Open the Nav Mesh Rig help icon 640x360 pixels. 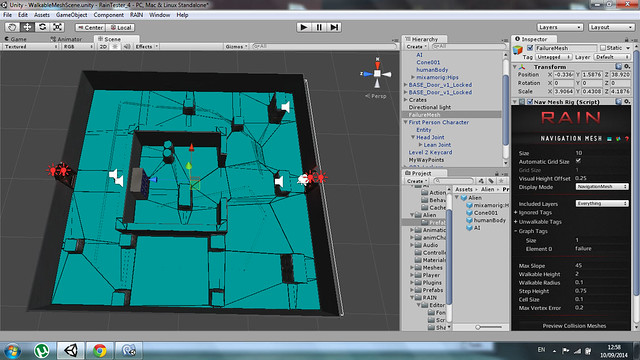pos(618,102)
